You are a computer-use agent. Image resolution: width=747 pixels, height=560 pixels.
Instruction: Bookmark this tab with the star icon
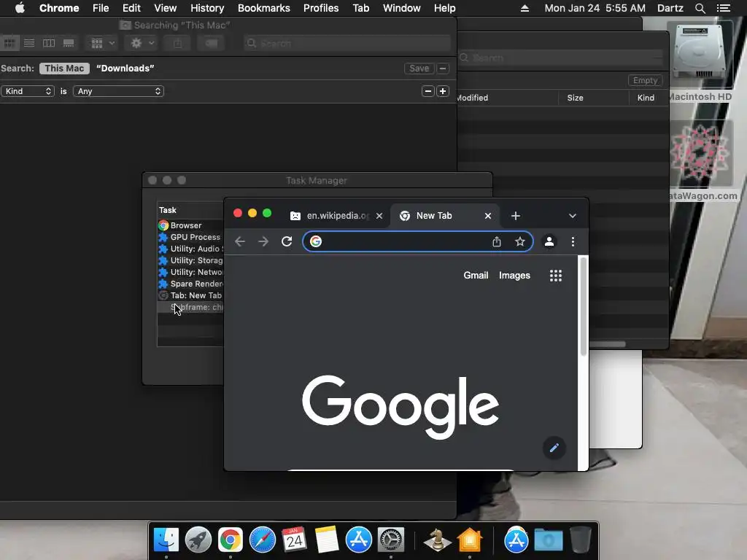519,241
